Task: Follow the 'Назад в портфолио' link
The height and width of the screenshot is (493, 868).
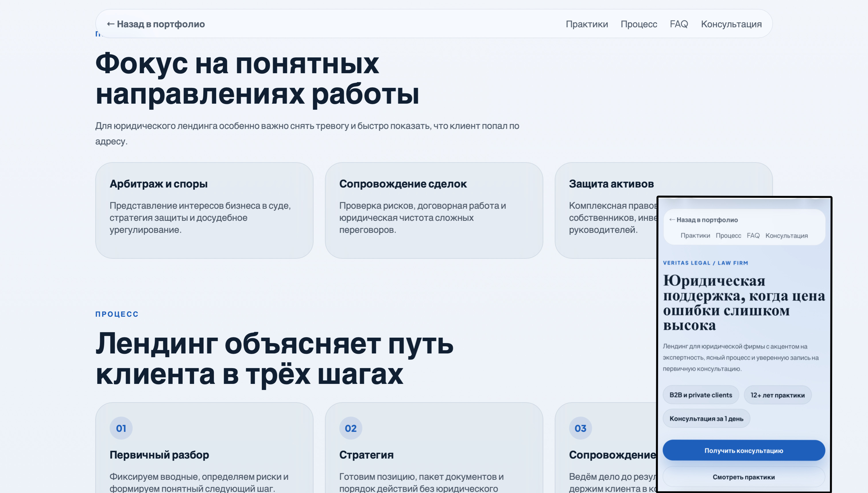Action: click(156, 24)
